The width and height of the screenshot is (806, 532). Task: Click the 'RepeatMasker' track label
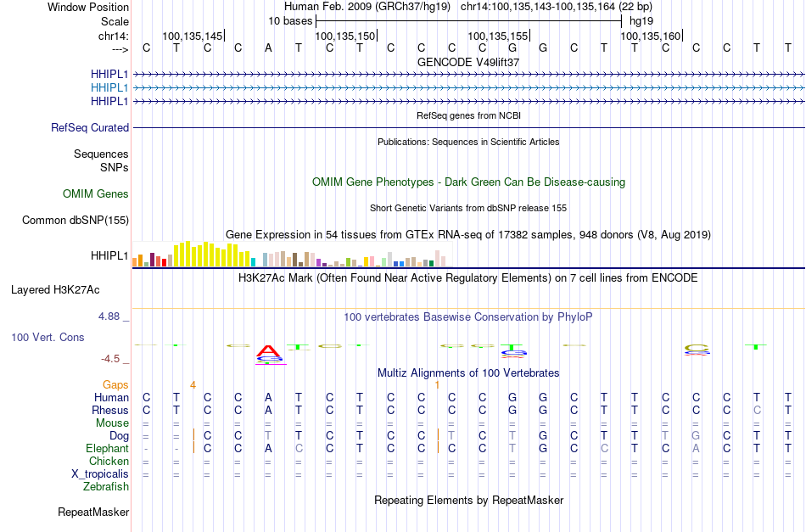coord(93,512)
